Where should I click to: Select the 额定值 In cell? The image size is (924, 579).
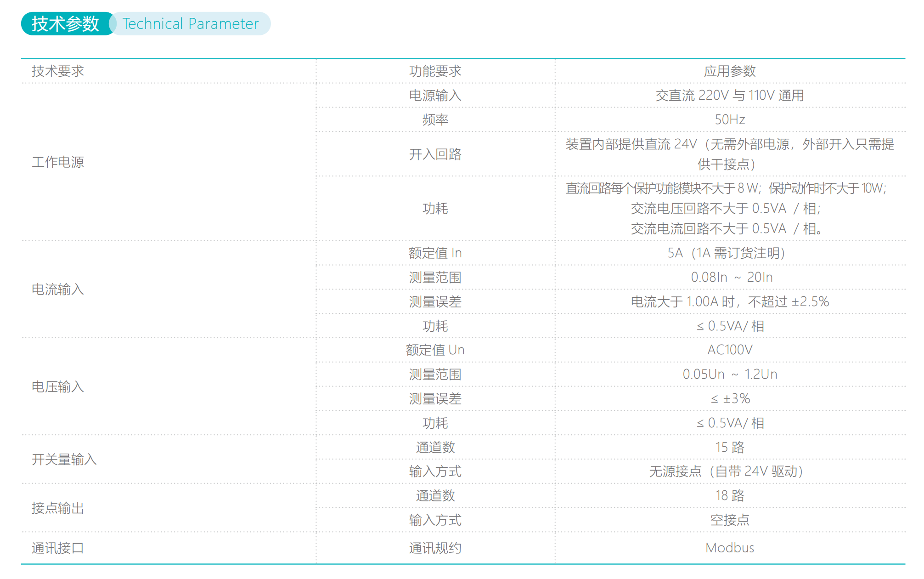click(434, 252)
